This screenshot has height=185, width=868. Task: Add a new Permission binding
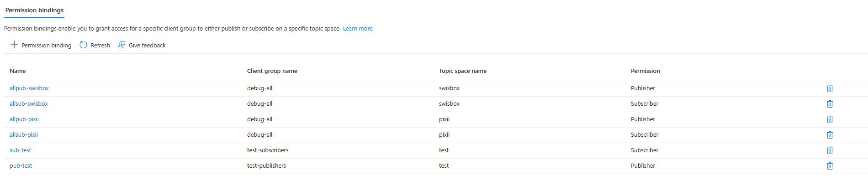pos(41,45)
